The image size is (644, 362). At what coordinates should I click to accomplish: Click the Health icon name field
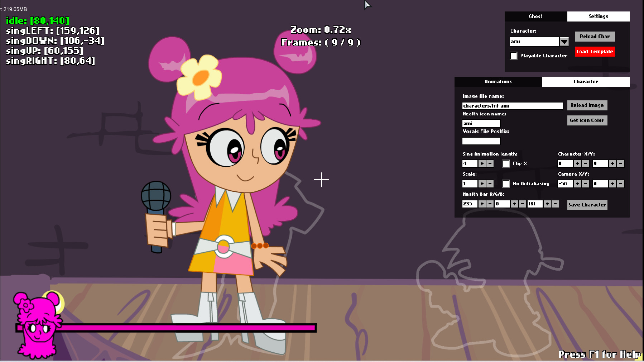(481, 124)
